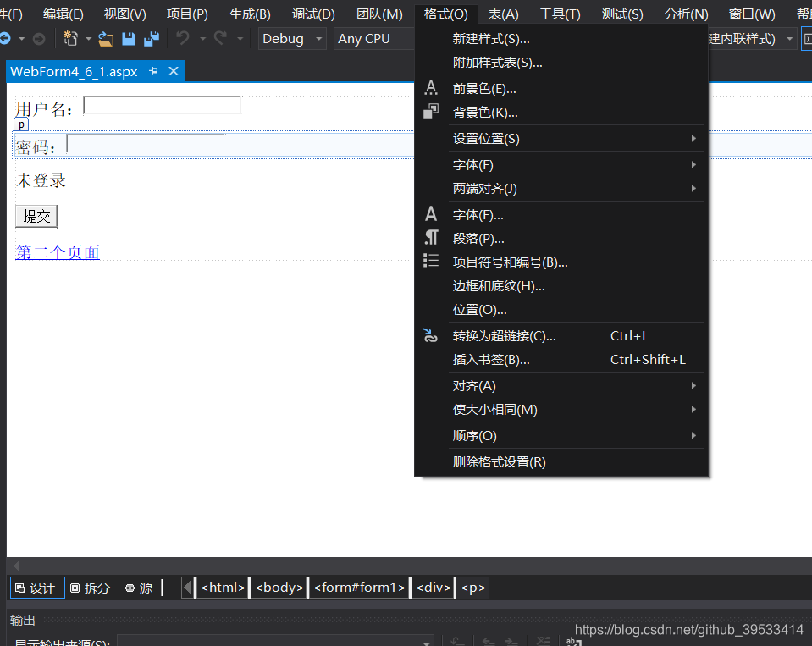The image size is (812, 646).
Task: Open the undo history dropdown arrow
Action: (202, 38)
